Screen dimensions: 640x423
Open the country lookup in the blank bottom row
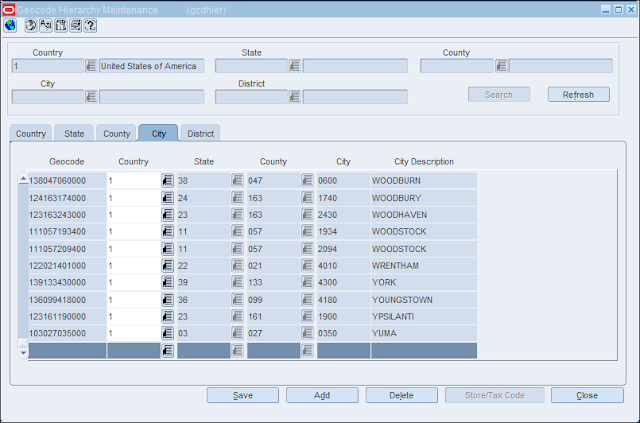pos(167,351)
